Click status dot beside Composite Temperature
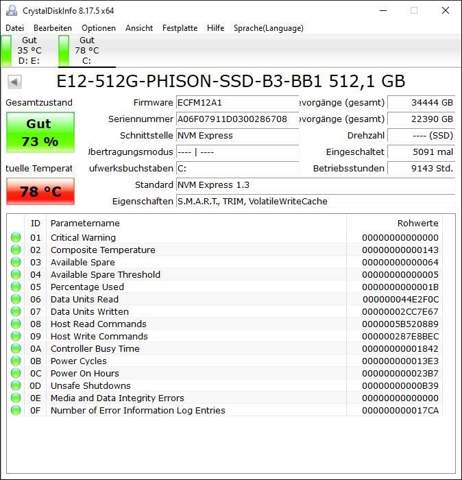The image size is (462, 480). point(16,250)
